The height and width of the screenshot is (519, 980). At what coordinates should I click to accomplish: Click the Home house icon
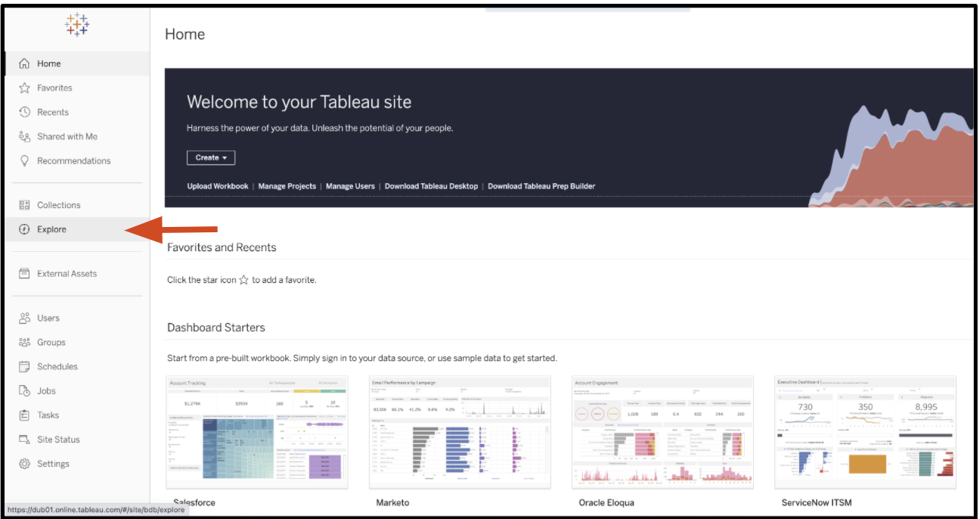click(24, 64)
